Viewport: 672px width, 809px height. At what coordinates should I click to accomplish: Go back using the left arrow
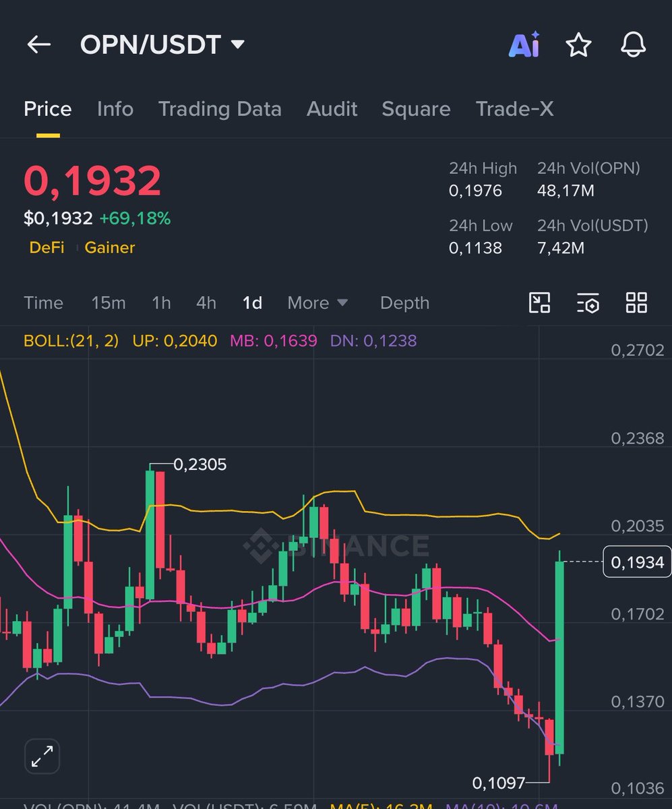point(38,45)
